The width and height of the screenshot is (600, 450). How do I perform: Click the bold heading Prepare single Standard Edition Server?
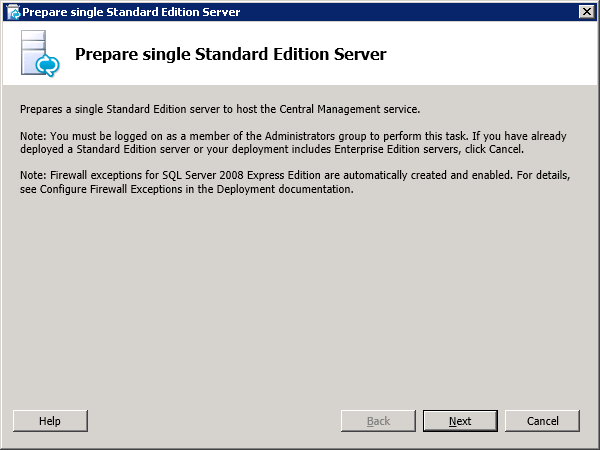230,54
